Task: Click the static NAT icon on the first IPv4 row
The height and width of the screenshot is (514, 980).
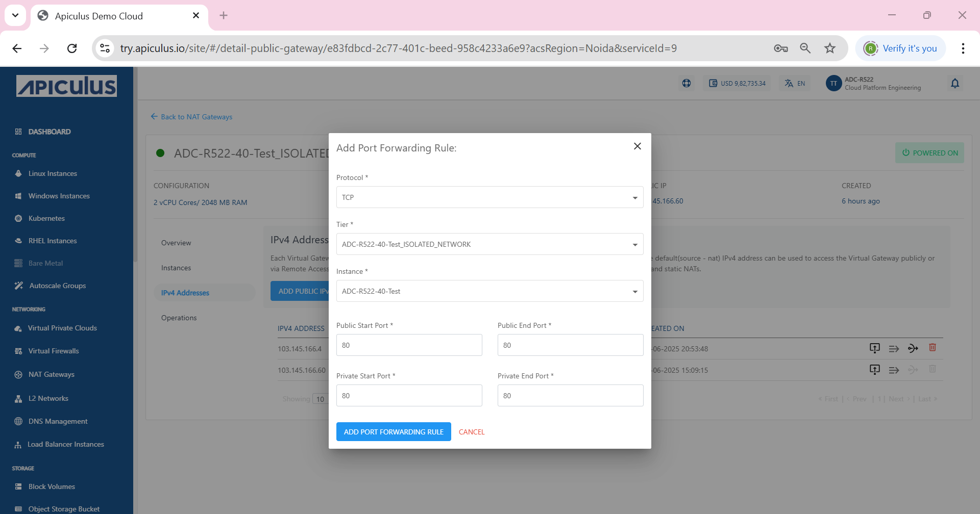Action: pos(913,348)
